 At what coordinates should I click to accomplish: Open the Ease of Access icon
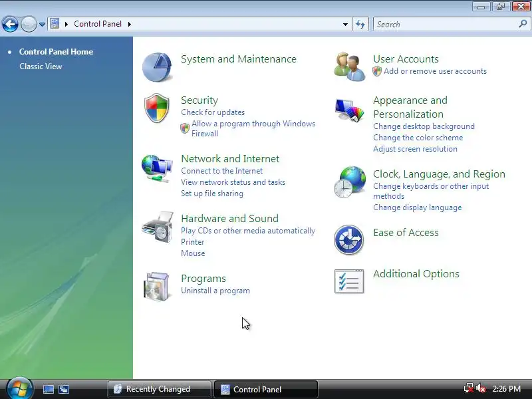coord(348,239)
